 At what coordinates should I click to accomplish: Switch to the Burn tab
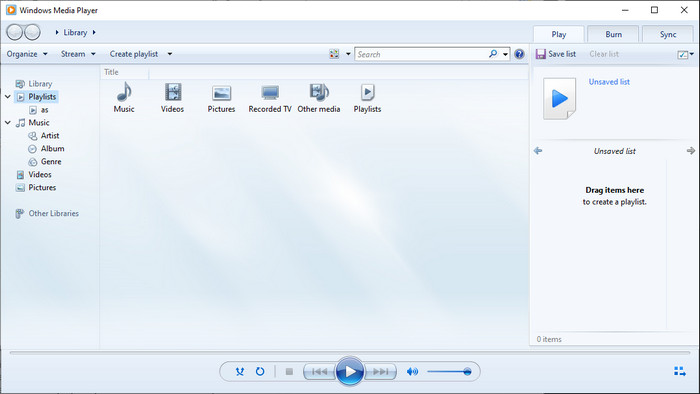[613, 34]
